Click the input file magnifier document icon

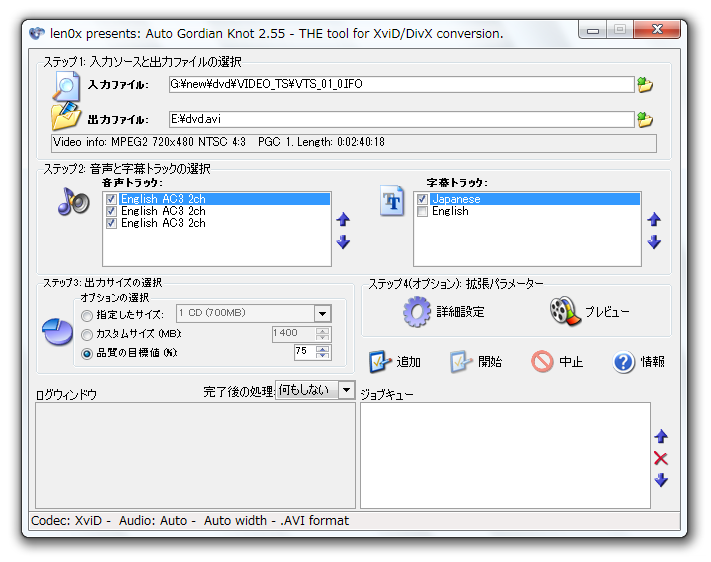pyautogui.click(x=66, y=85)
